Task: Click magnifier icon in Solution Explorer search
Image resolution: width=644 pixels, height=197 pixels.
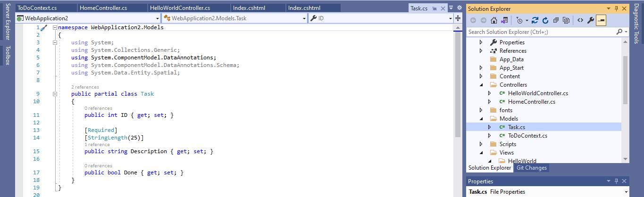Action: click(619, 32)
